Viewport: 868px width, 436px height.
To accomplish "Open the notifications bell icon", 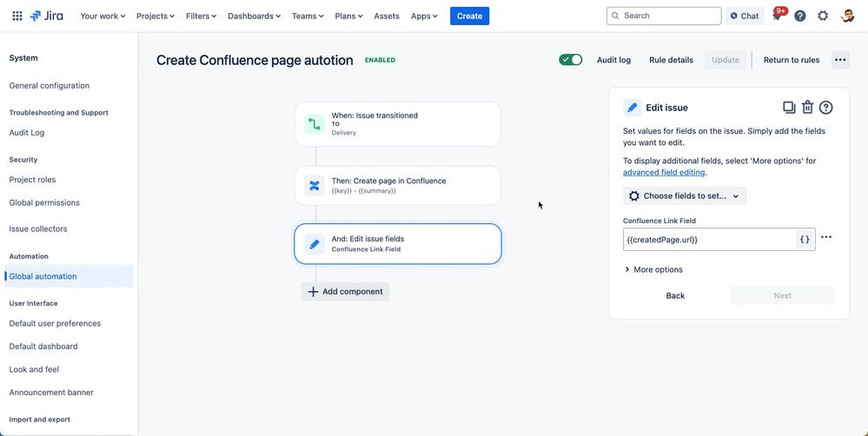I will tap(778, 16).
